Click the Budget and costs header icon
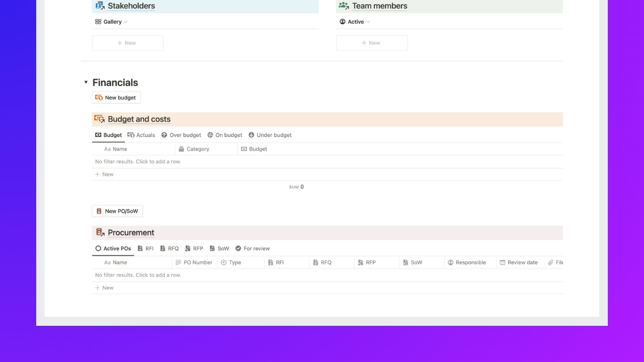The width and height of the screenshot is (644, 362). tap(100, 119)
